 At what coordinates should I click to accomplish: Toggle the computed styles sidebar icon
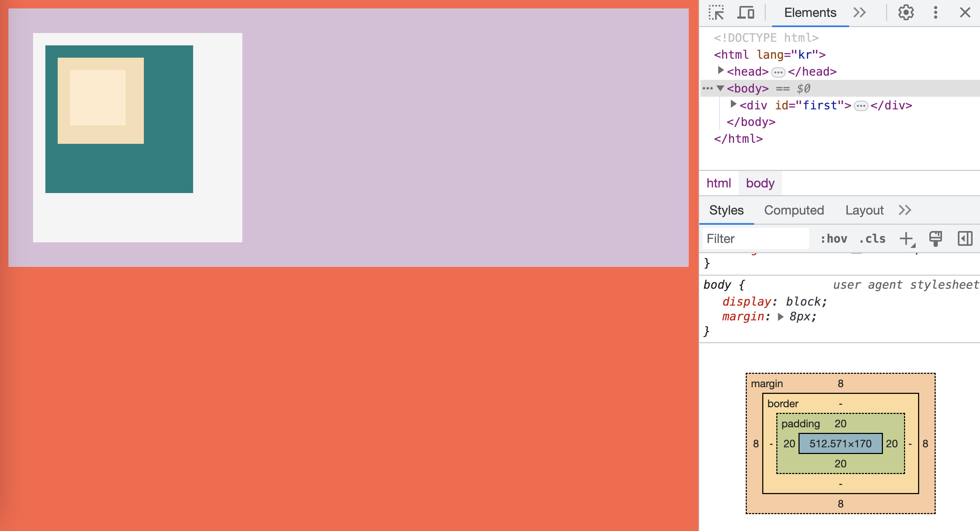[965, 239]
